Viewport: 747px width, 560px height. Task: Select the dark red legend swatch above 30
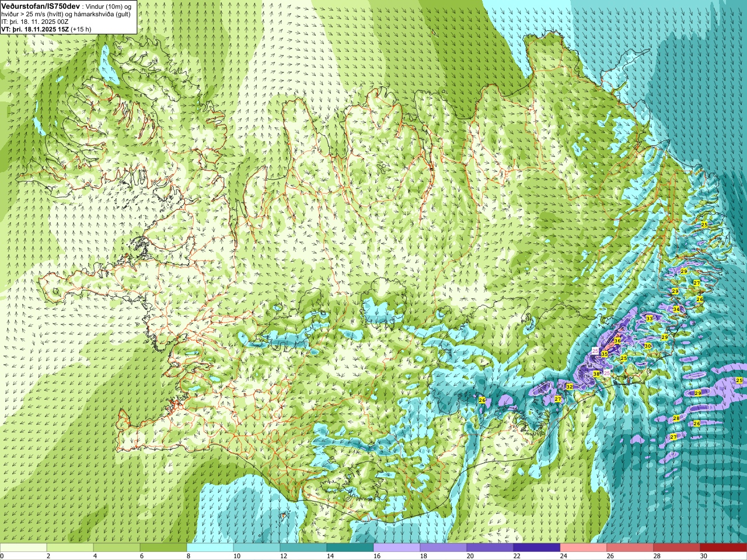724,548
